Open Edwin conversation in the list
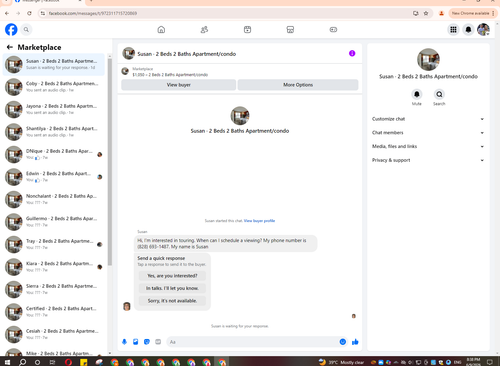 point(54,177)
